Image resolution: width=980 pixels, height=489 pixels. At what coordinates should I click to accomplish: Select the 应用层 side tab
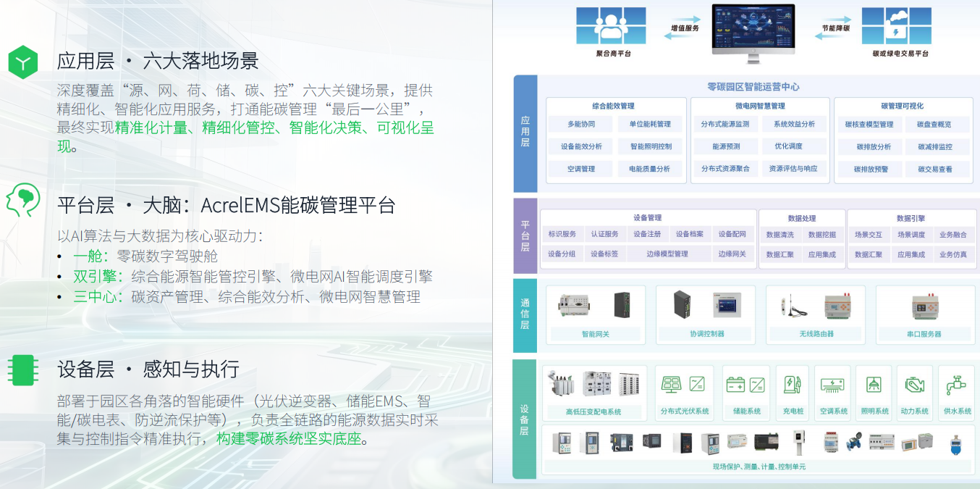(525, 133)
